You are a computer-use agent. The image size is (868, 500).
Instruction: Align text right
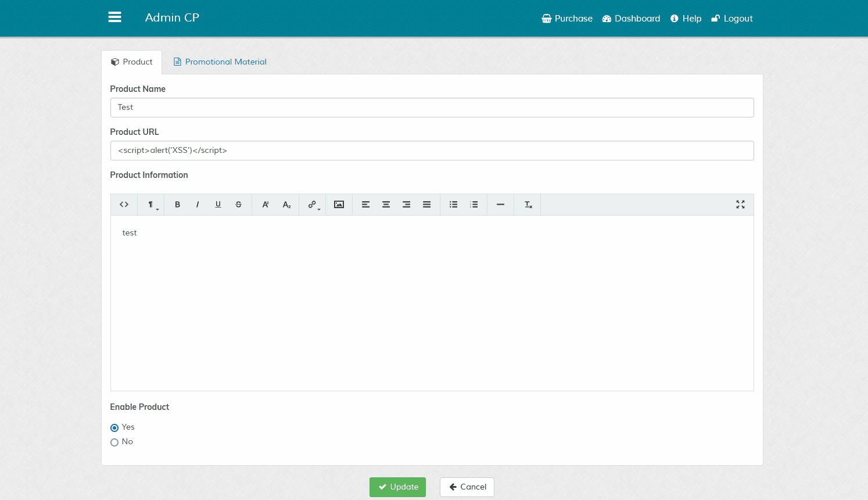coord(406,205)
